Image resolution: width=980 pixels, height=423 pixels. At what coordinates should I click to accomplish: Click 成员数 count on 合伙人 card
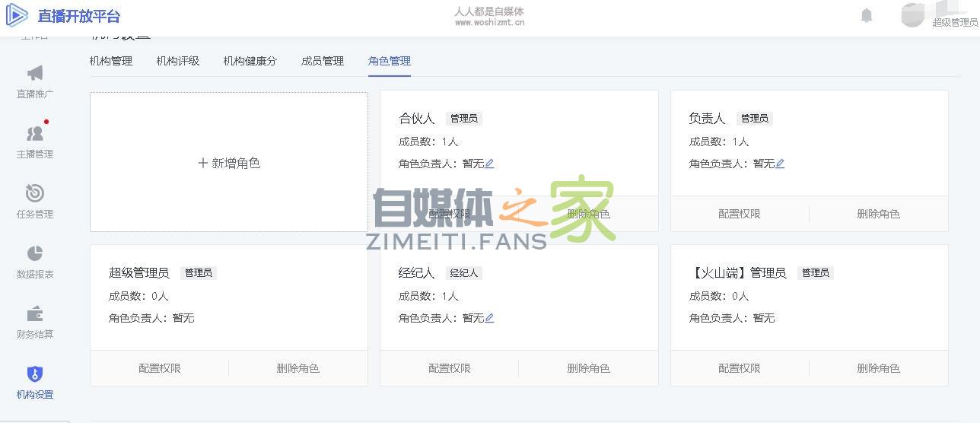pyautogui.click(x=428, y=142)
